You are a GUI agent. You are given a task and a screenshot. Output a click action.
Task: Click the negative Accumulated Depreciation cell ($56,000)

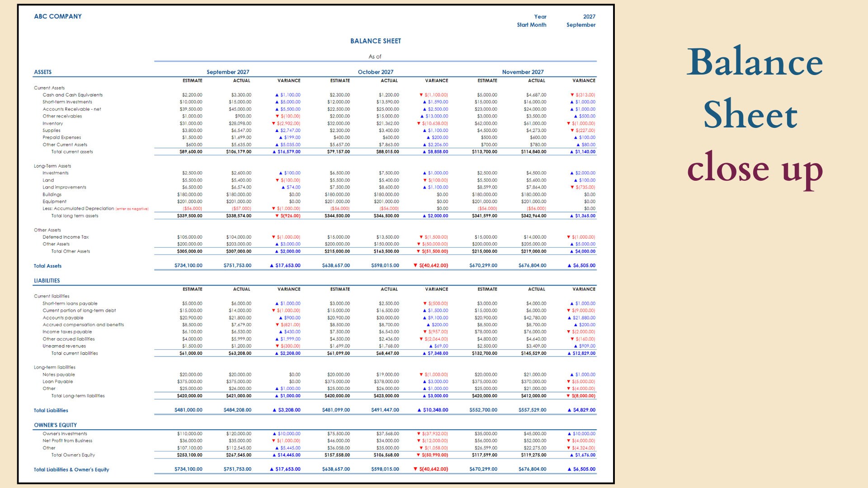point(193,208)
